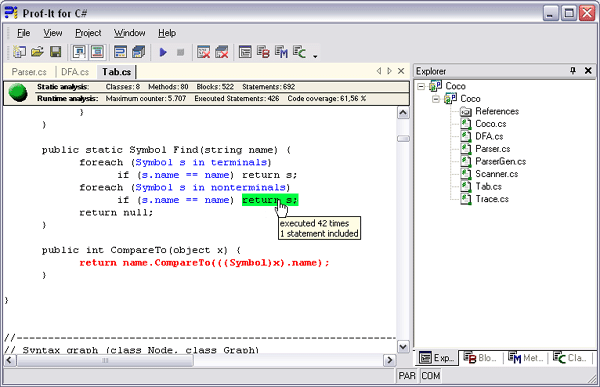Click the Methods (blue M) toolbar icon
Image resolution: width=600 pixels, height=387 pixels.
click(281, 52)
